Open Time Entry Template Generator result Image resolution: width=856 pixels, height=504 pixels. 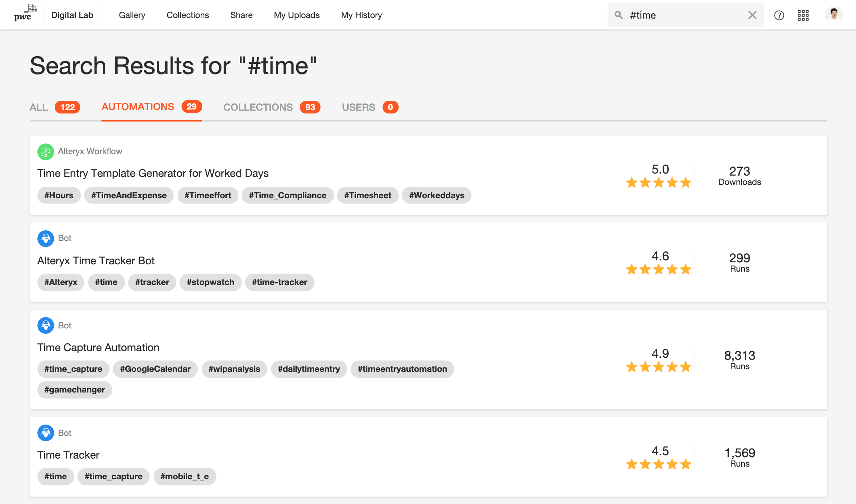pos(153,173)
